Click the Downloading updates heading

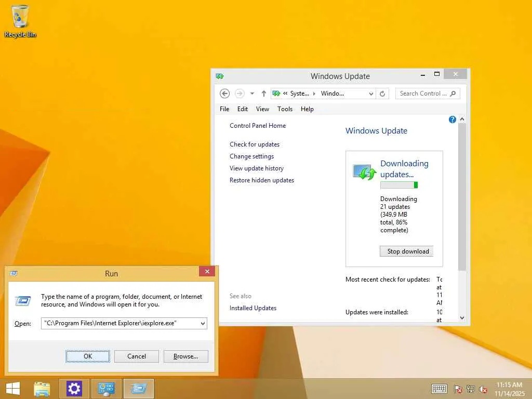[404, 169]
